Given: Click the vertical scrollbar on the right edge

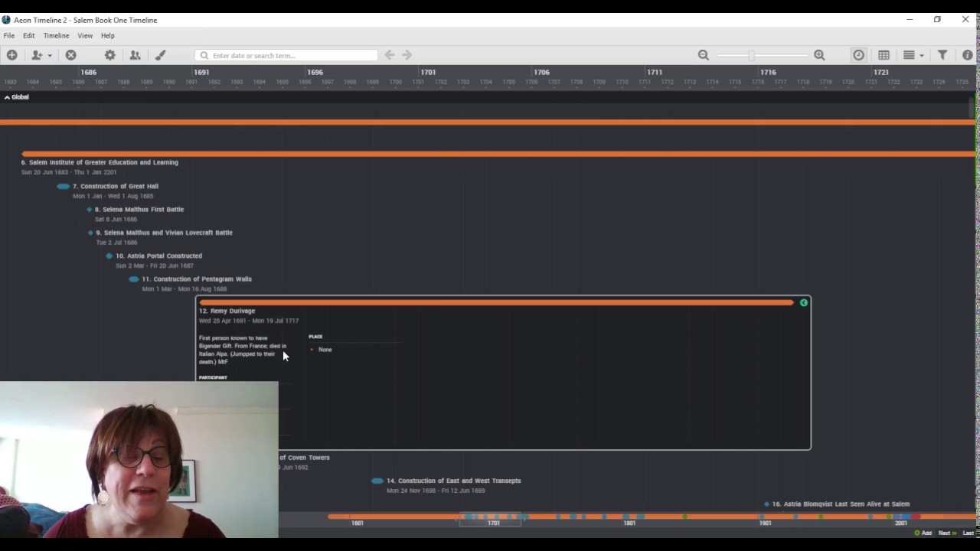Looking at the screenshot, I should point(973,107).
